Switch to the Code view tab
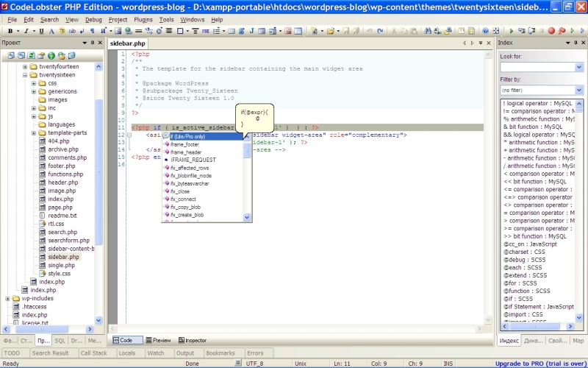 coord(127,340)
